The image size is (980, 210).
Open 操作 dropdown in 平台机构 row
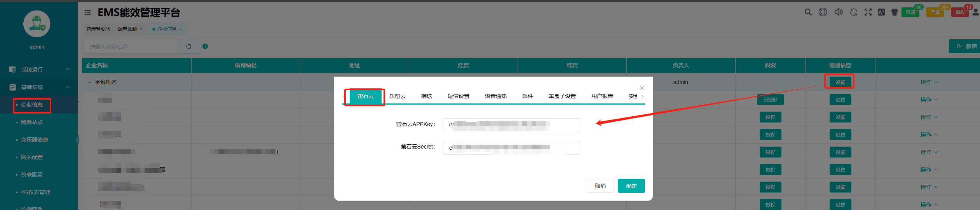click(929, 82)
